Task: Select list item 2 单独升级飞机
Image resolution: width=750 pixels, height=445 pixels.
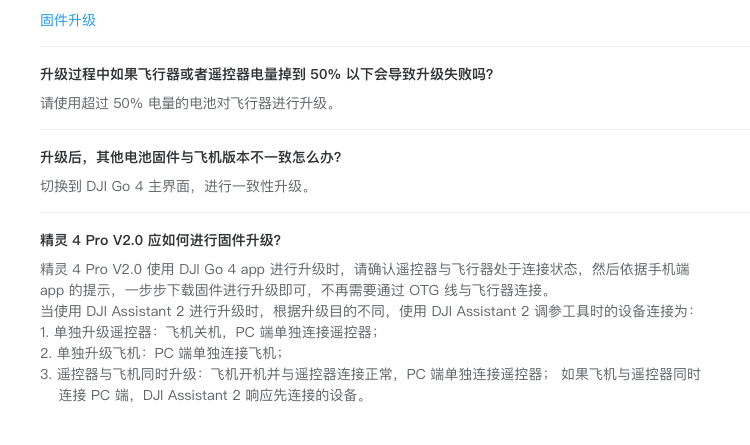Action: point(162,353)
